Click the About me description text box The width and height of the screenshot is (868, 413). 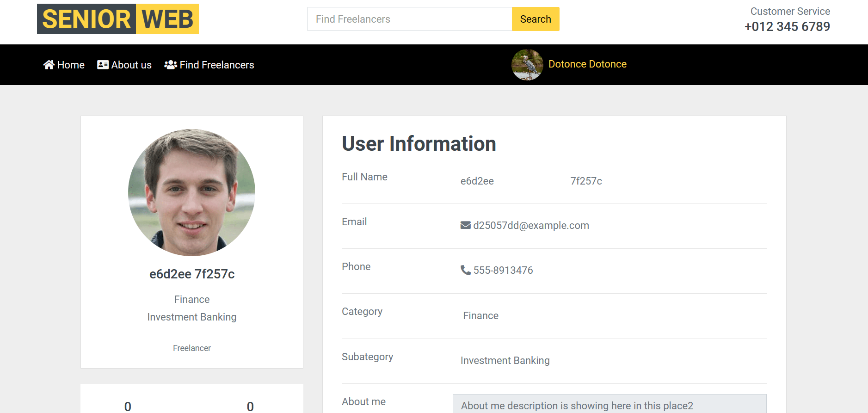(x=609, y=405)
